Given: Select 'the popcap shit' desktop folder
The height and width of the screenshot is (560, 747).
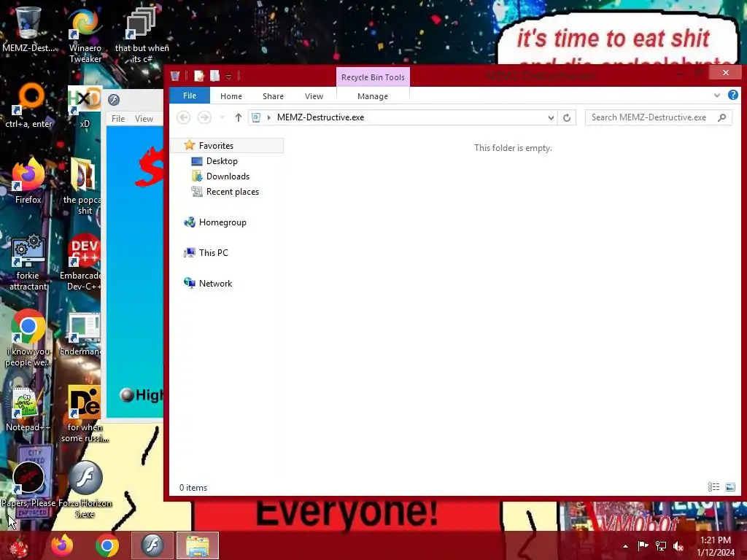Looking at the screenshot, I should pos(82,187).
